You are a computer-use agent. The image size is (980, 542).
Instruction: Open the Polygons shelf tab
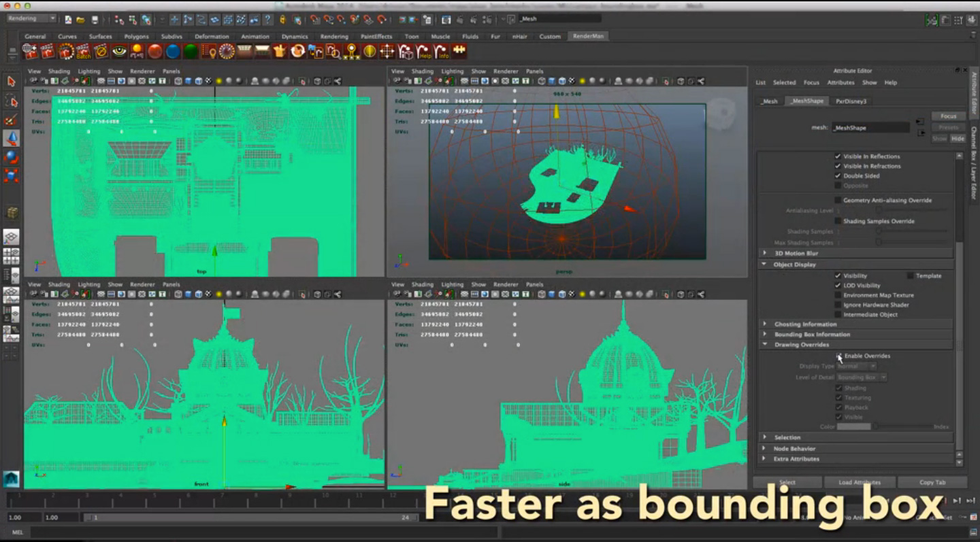[136, 37]
